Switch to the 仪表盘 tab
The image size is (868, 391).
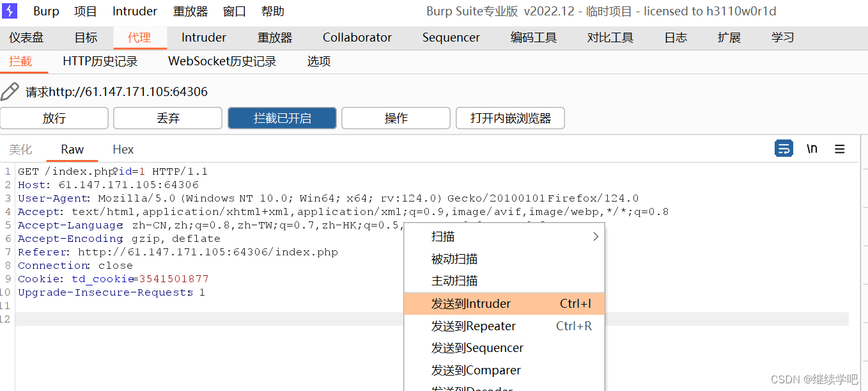(x=26, y=38)
